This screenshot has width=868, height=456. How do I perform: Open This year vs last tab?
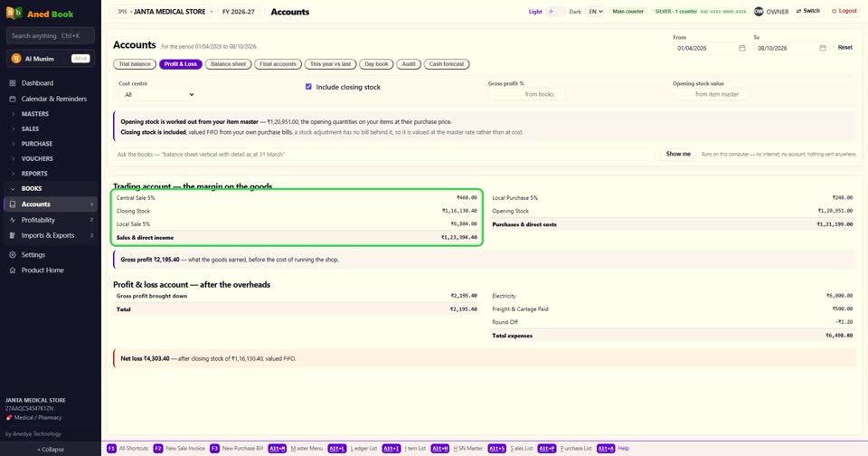tap(331, 64)
